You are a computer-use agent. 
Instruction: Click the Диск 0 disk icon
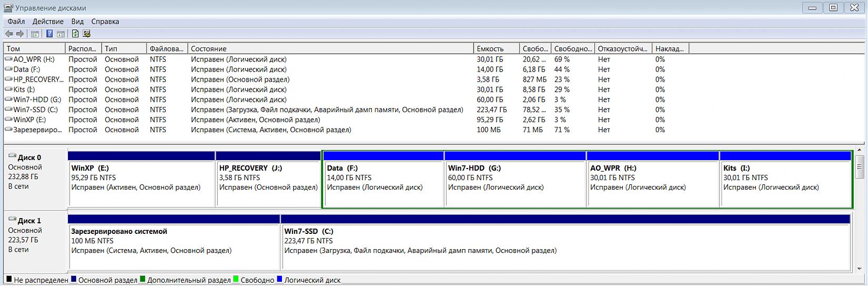(x=12, y=156)
